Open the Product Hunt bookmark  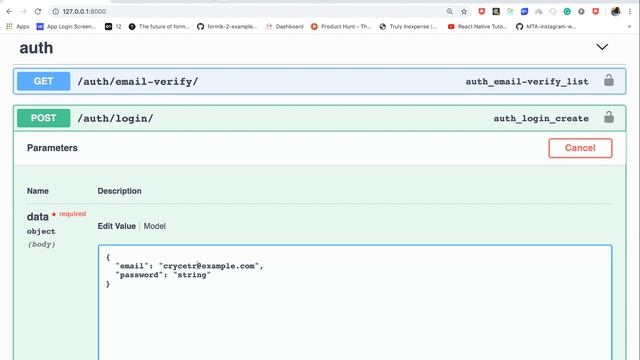[x=341, y=27]
